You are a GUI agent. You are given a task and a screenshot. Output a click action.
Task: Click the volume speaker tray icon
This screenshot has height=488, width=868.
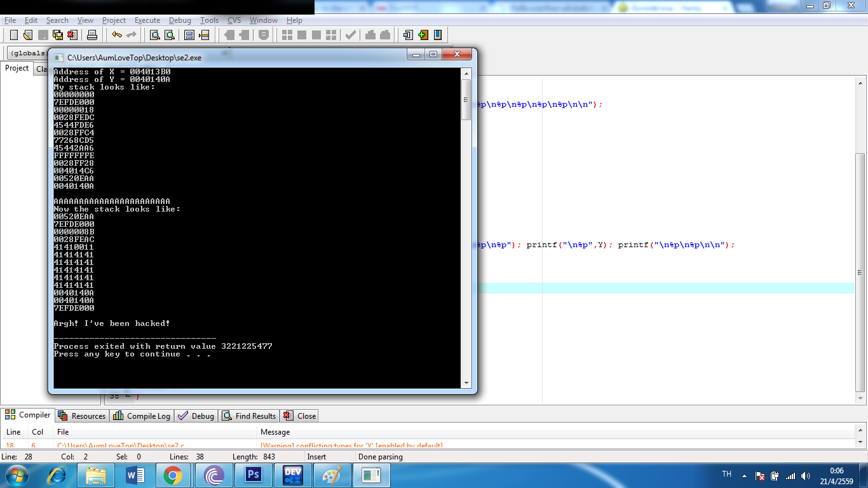point(806,475)
